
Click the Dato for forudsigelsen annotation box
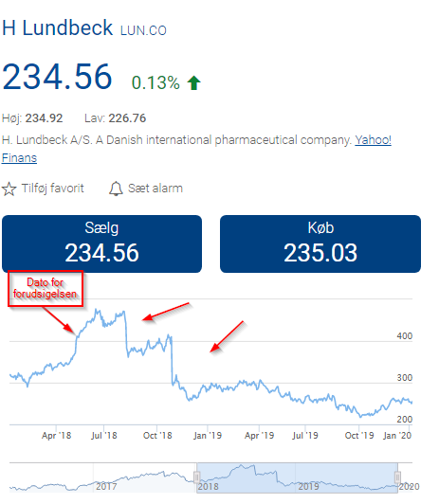(46, 288)
